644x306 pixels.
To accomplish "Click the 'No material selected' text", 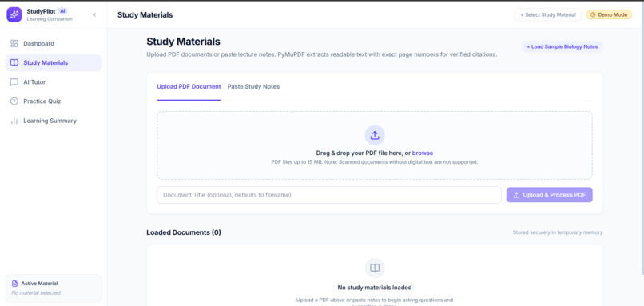I will pos(36,293).
